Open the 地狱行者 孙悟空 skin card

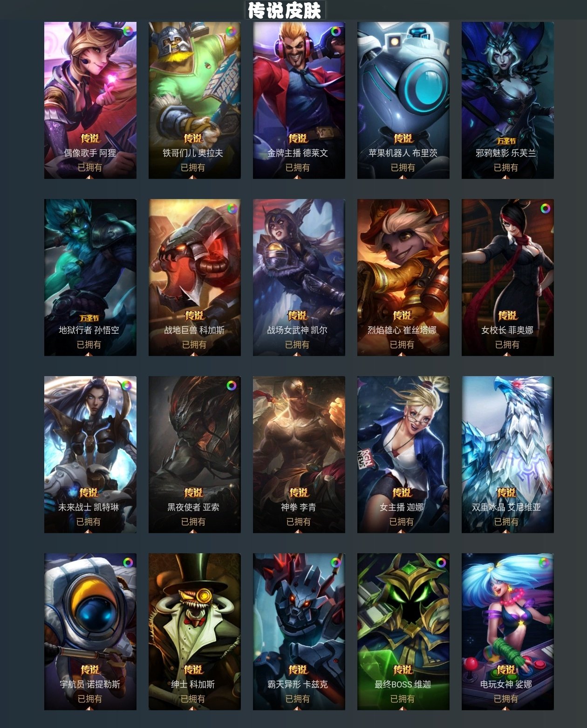pyautogui.click(x=90, y=277)
